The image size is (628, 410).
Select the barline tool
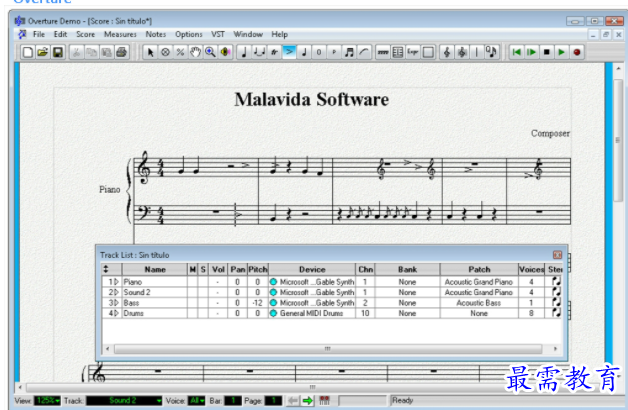tap(477, 52)
